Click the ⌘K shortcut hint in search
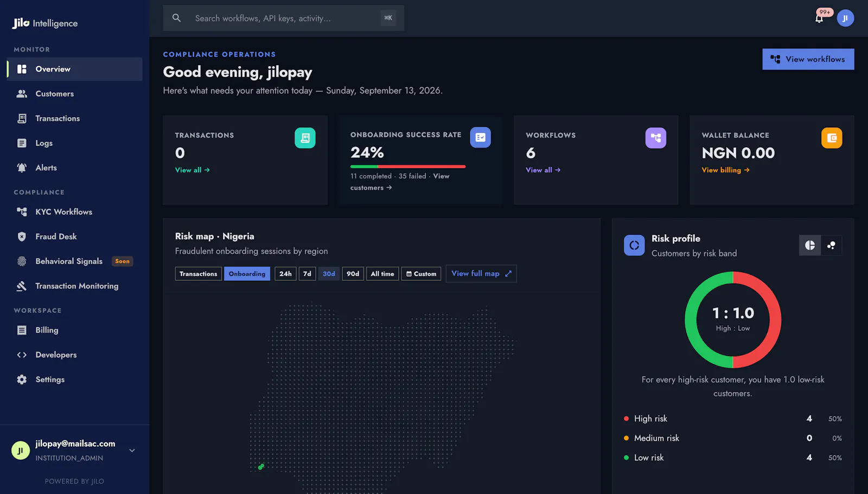 388,18
